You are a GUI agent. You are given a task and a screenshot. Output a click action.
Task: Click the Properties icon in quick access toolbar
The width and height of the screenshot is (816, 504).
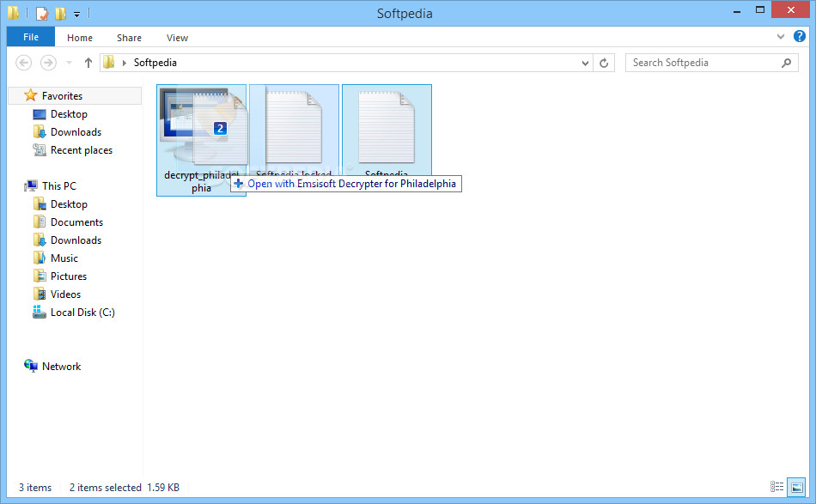click(41, 14)
